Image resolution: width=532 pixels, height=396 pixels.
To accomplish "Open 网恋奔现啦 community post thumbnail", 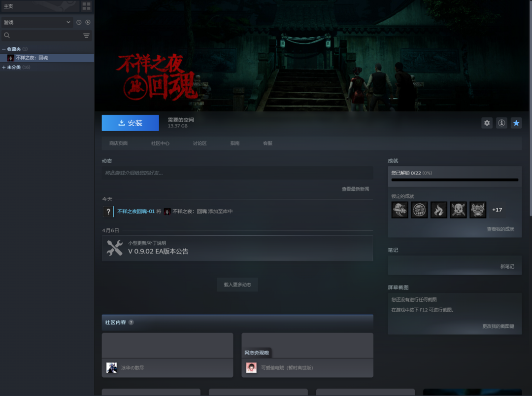I will pyautogui.click(x=307, y=345).
